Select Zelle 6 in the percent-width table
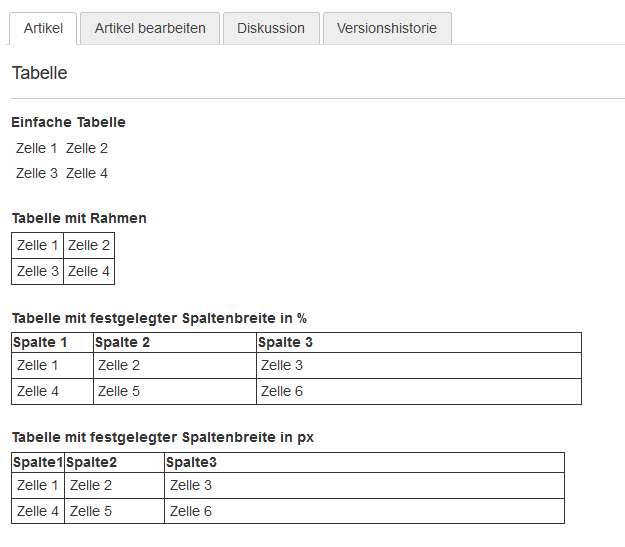This screenshot has width=625, height=547. tap(282, 391)
